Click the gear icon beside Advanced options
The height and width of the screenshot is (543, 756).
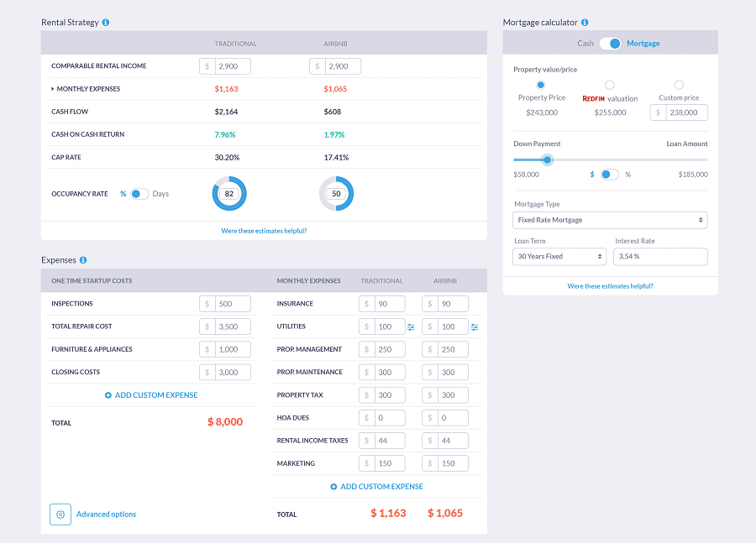[x=59, y=514]
